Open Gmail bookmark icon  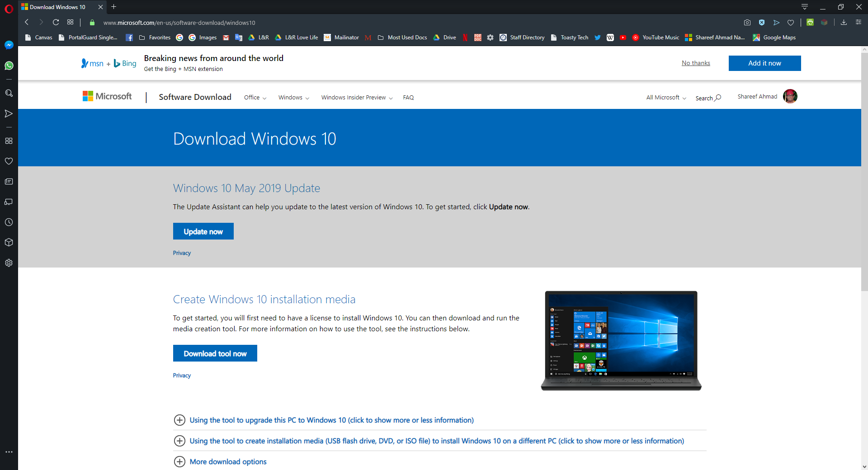[x=226, y=38]
